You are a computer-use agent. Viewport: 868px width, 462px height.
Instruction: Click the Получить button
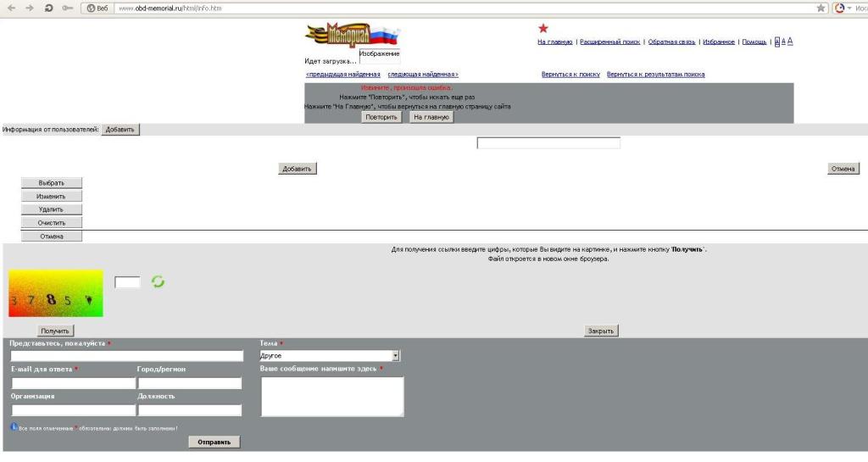tap(55, 331)
